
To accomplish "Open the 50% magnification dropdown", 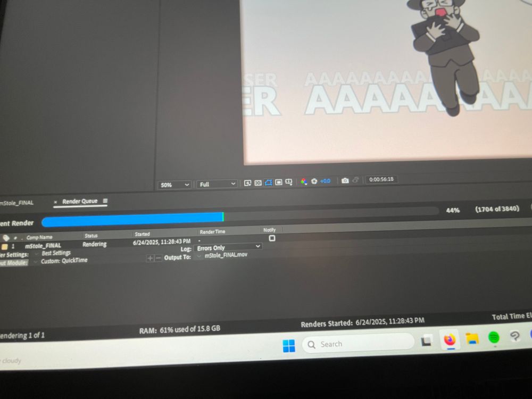I will tap(174, 185).
